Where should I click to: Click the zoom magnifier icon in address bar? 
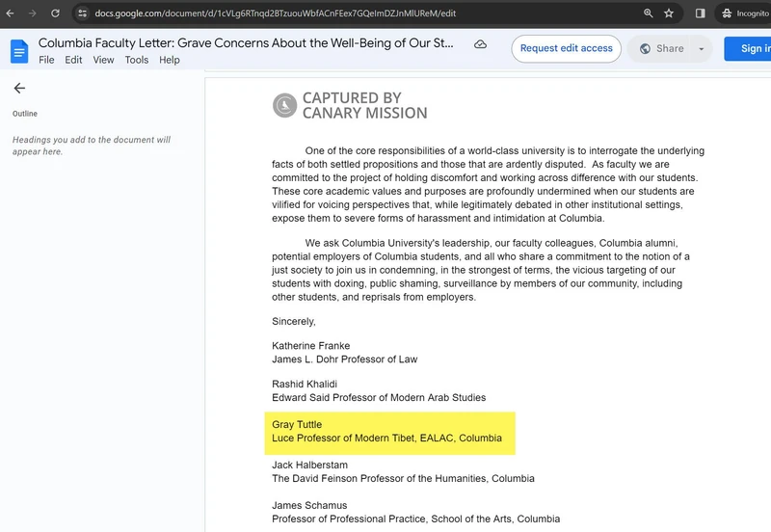tap(648, 13)
